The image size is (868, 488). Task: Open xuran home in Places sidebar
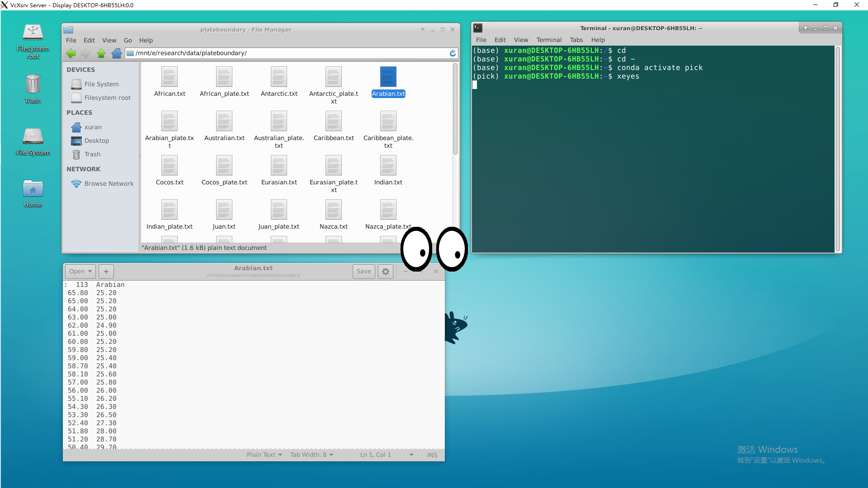pos(86,127)
